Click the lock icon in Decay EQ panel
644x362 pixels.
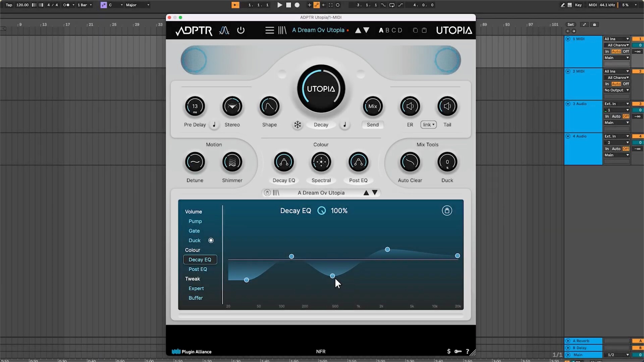point(447,210)
